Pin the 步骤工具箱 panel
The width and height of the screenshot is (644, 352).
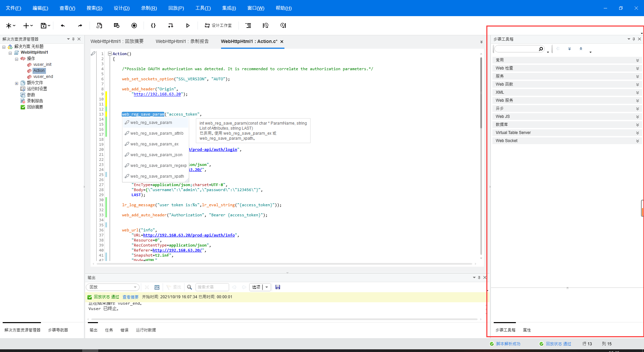pyautogui.click(x=634, y=39)
